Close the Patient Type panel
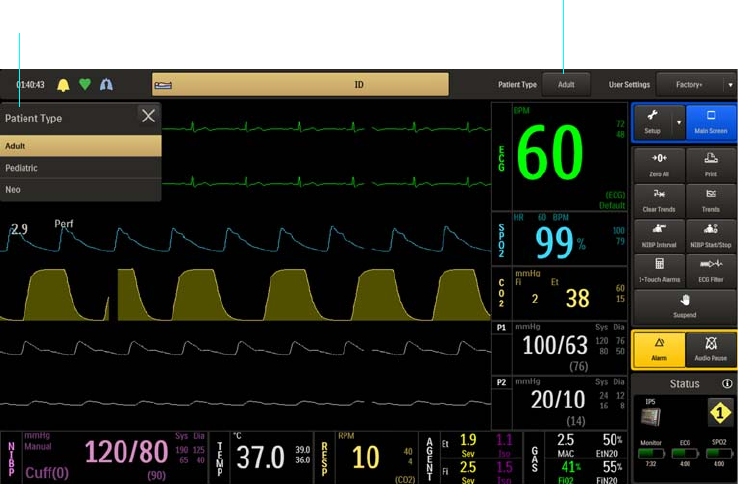738x484 pixels. 148,116
